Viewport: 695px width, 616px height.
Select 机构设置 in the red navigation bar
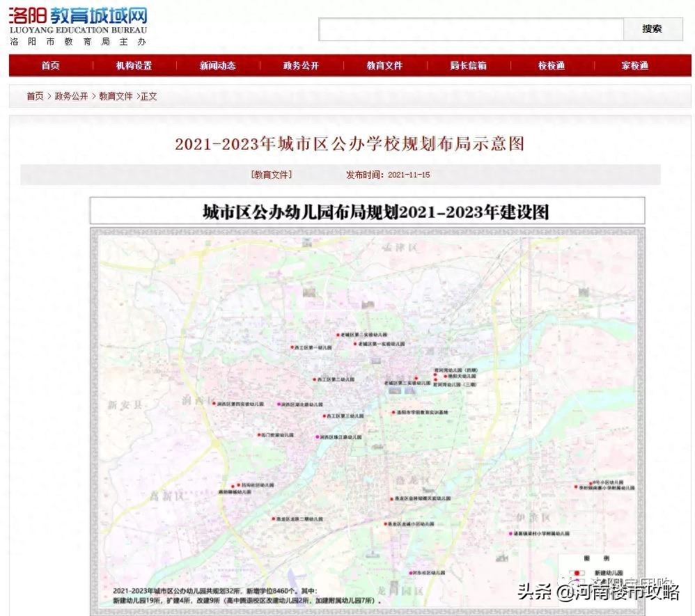click(134, 65)
